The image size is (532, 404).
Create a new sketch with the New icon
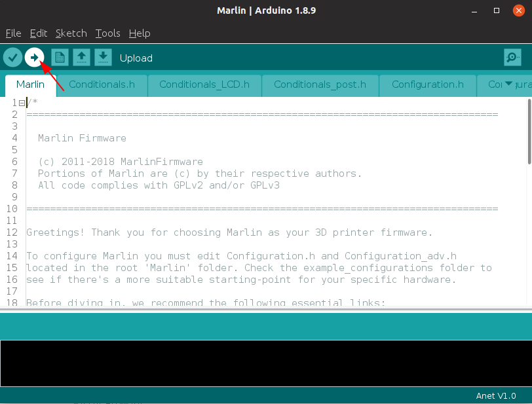[60, 58]
